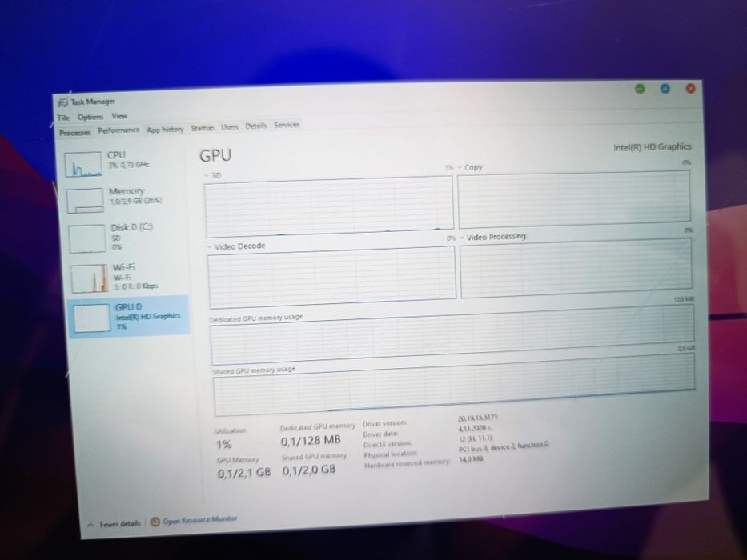This screenshot has height=560, width=747.
Task: Click the 2,0 GB graph scale label
Action: (x=686, y=349)
